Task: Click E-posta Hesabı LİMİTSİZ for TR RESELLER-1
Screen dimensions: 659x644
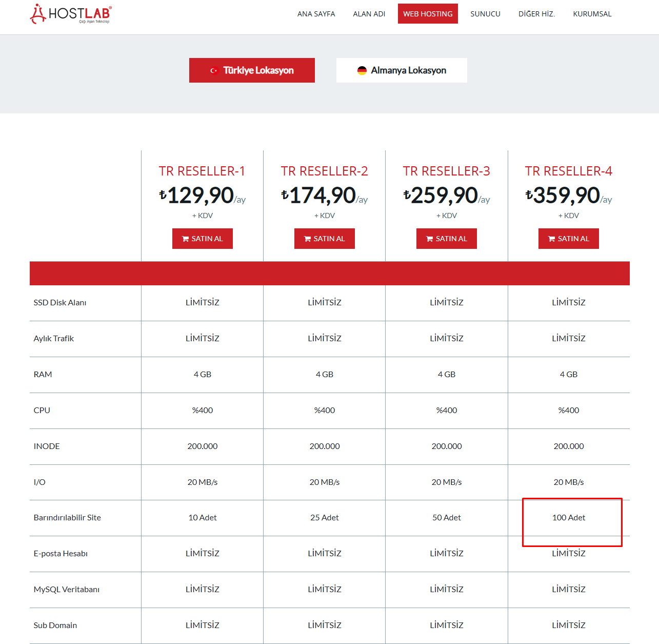Action: pos(203,554)
